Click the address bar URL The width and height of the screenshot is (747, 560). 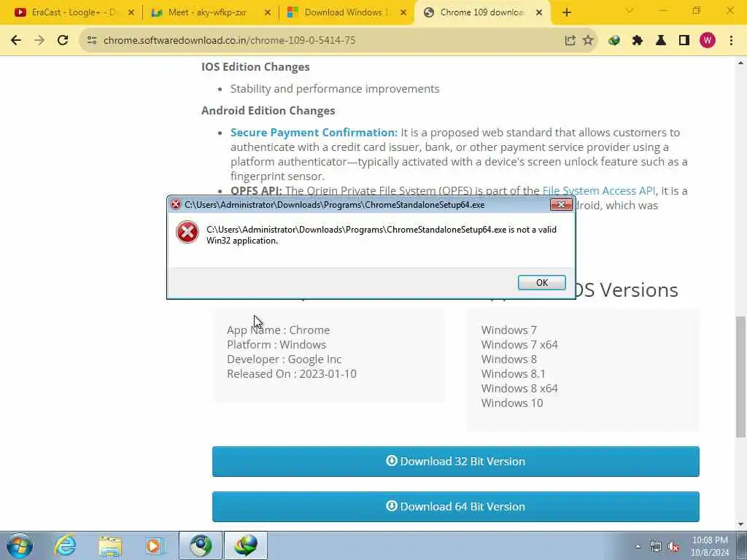pyautogui.click(x=229, y=41)
